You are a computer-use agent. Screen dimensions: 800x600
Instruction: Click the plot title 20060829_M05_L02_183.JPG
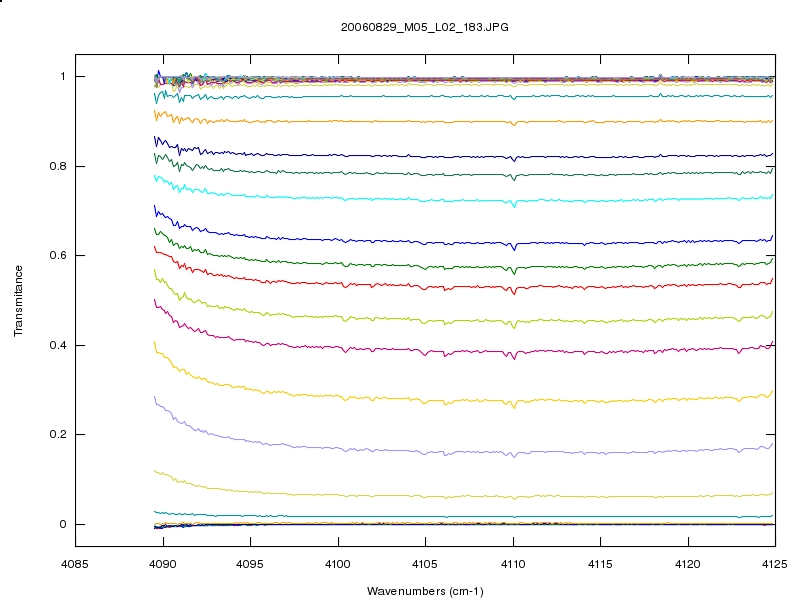(424, 28)
